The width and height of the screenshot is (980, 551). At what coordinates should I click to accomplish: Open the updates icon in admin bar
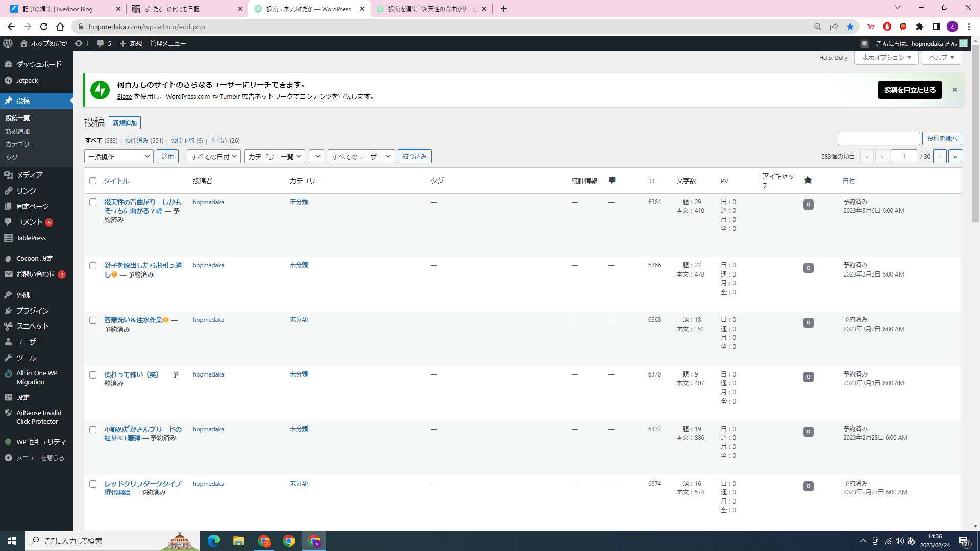pyautogui.click(x=79, y=43)
